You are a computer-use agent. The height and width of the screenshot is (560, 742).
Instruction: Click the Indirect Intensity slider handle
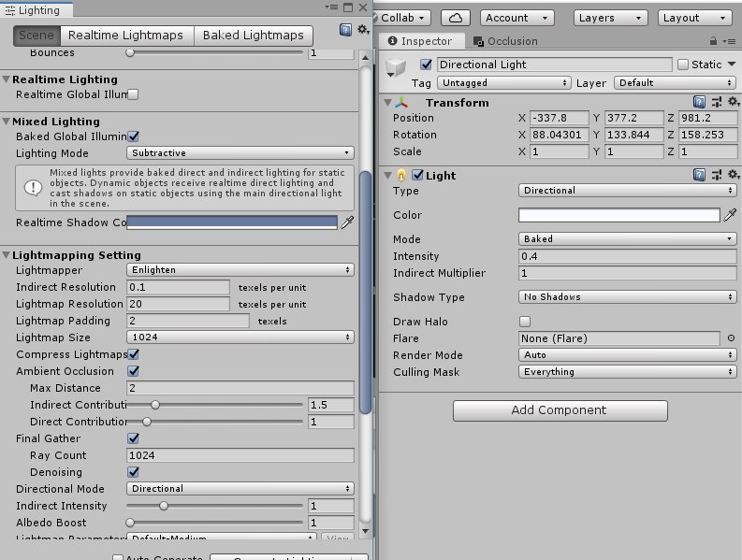coord(163,506)
